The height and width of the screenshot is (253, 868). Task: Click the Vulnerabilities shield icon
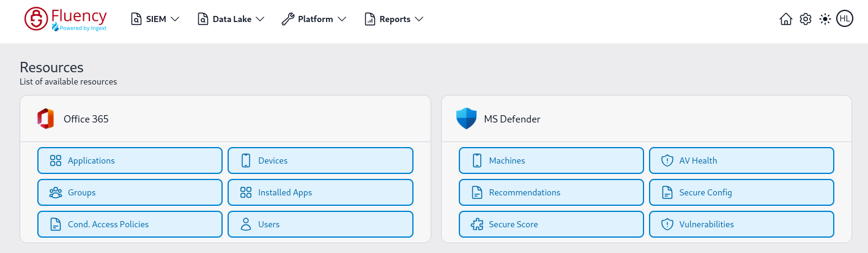667,224
